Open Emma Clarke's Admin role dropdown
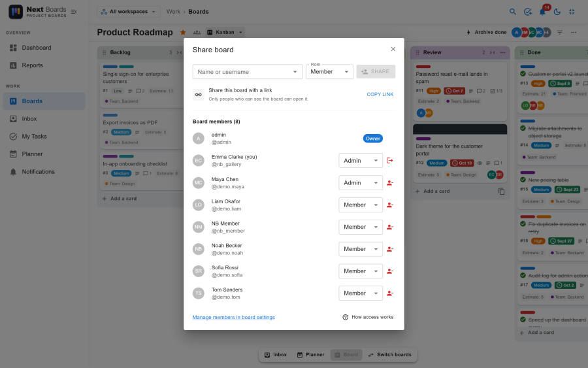Image resolution: width=588 pixels, height=368 pixels. point(361,161)
